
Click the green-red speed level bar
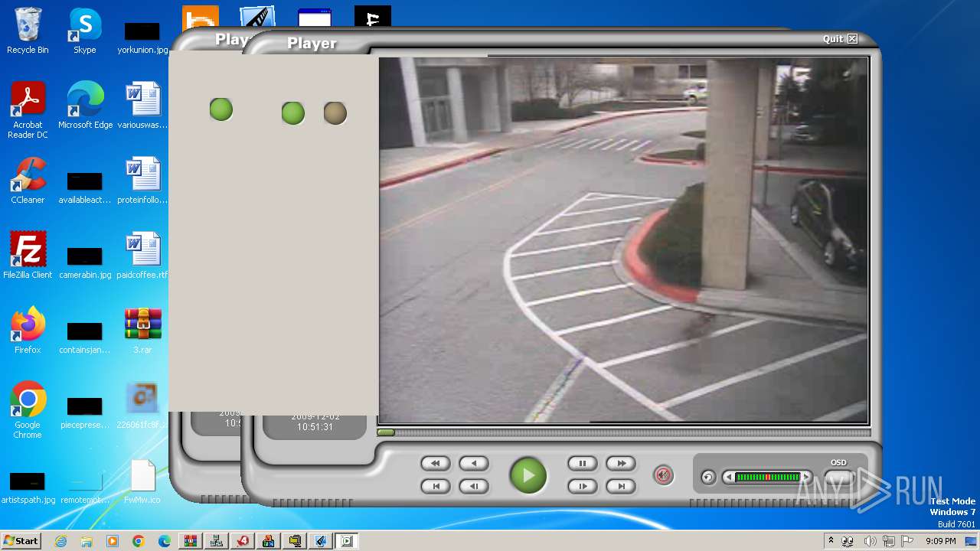click(x=767, y=477)
